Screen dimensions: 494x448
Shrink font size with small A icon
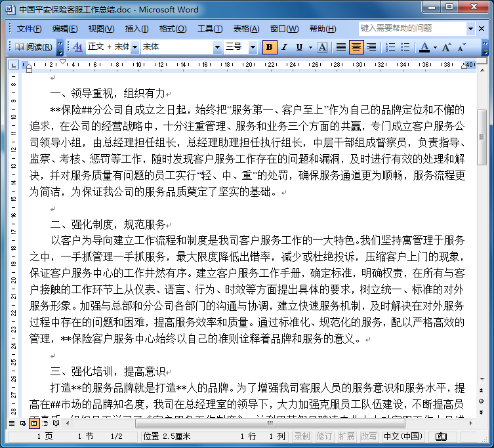tap(462, 47)
